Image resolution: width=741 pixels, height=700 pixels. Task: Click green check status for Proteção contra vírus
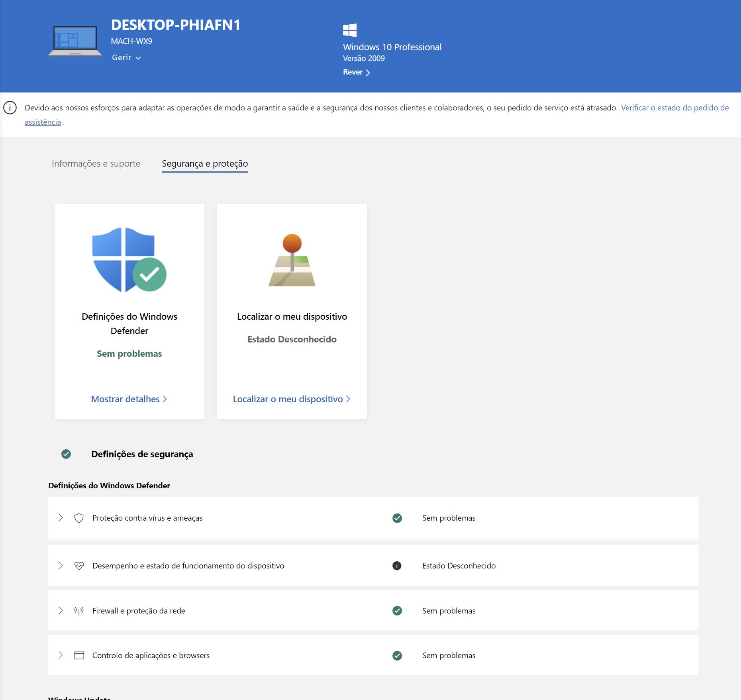click(x=397, y=518)
